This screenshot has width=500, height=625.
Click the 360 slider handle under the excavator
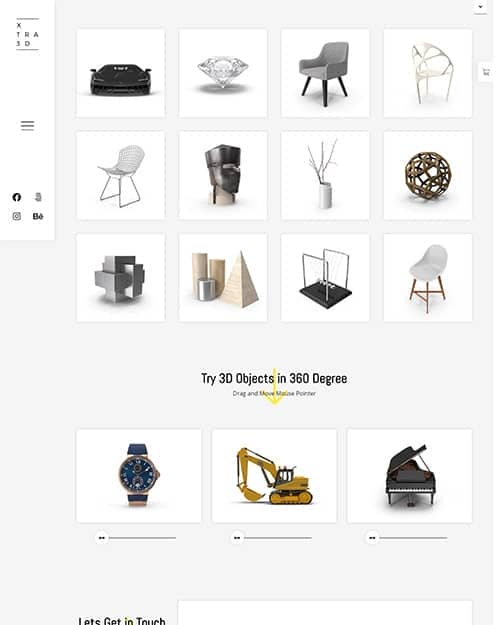click(x=237, y=538)
